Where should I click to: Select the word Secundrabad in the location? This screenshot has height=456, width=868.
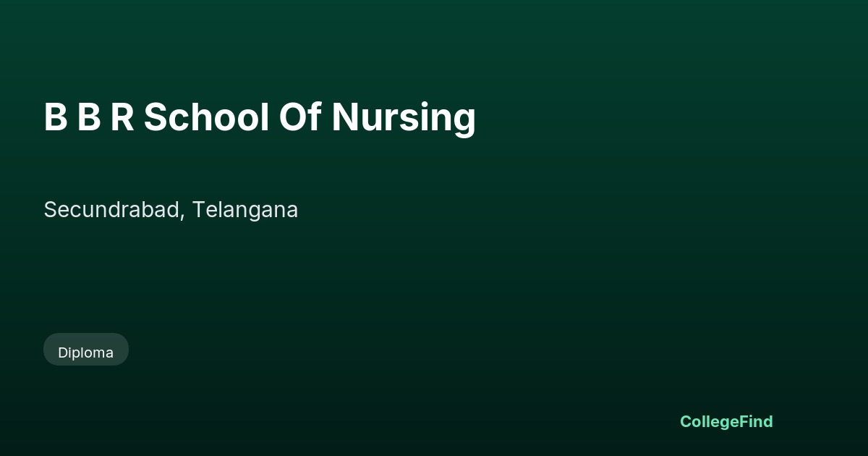tap(112, 210)
